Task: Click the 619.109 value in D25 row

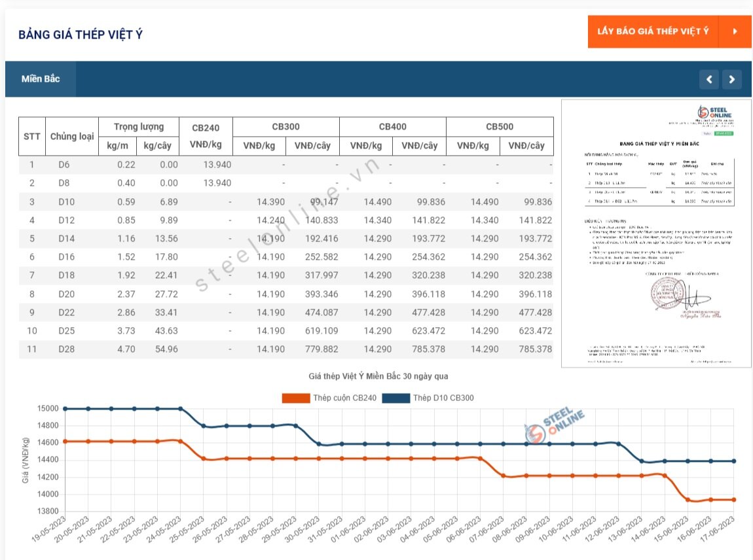Action: [321, 330]
